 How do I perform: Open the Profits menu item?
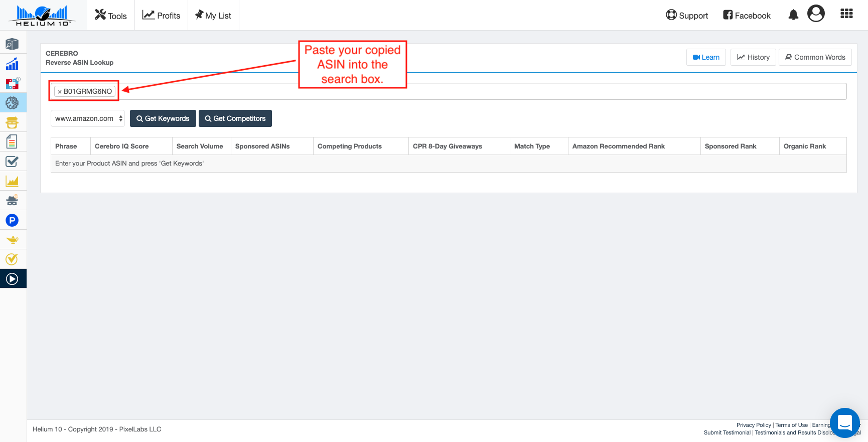[x=161, y=16]
